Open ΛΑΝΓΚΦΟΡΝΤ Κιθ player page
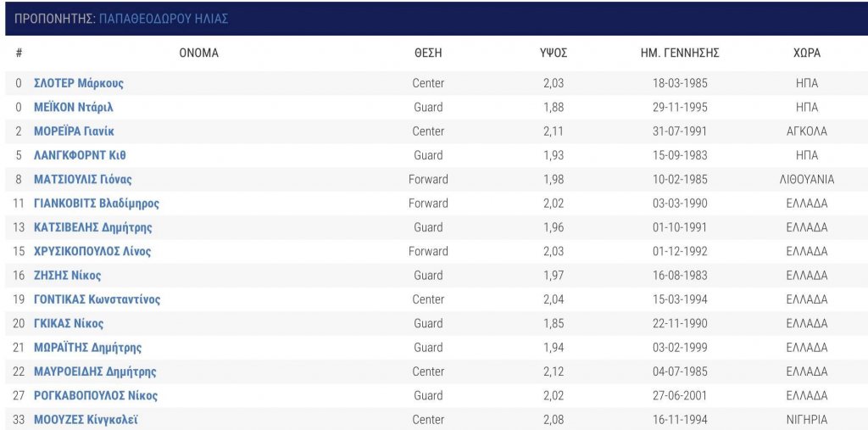 click(80, 155)
